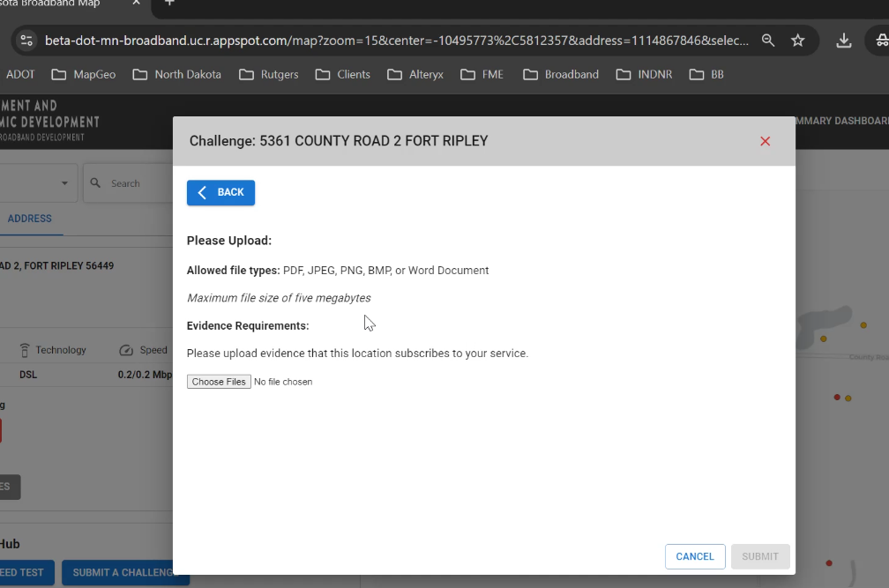Open the browser downloads icon

pyautogui.click(x=844, y=41)
